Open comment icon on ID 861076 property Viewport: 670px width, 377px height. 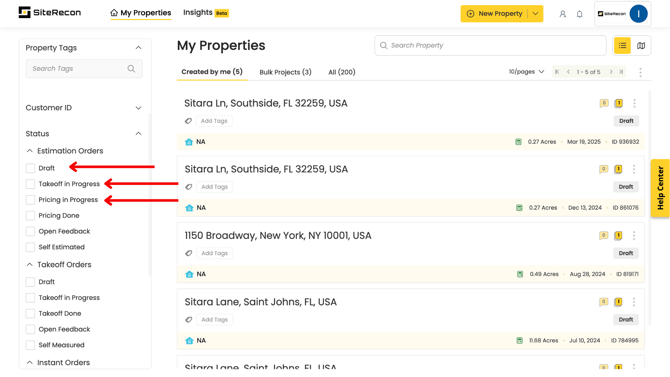603,169
